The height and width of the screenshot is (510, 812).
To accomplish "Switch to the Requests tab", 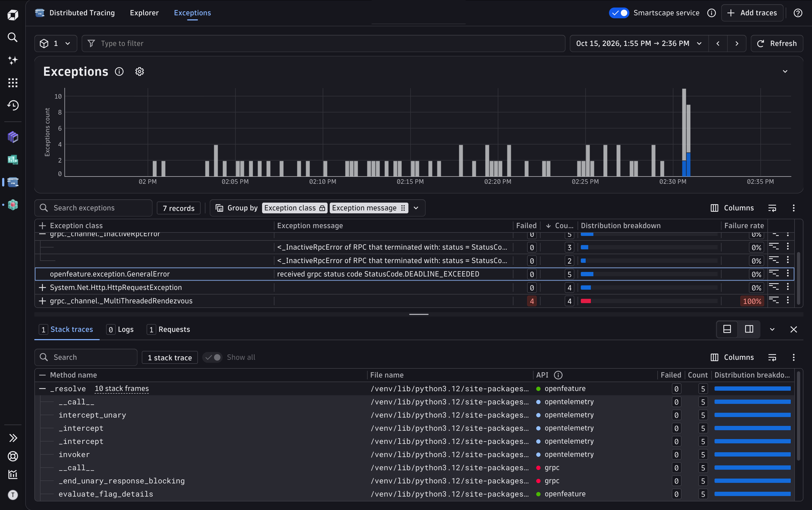I will [169, 329].
